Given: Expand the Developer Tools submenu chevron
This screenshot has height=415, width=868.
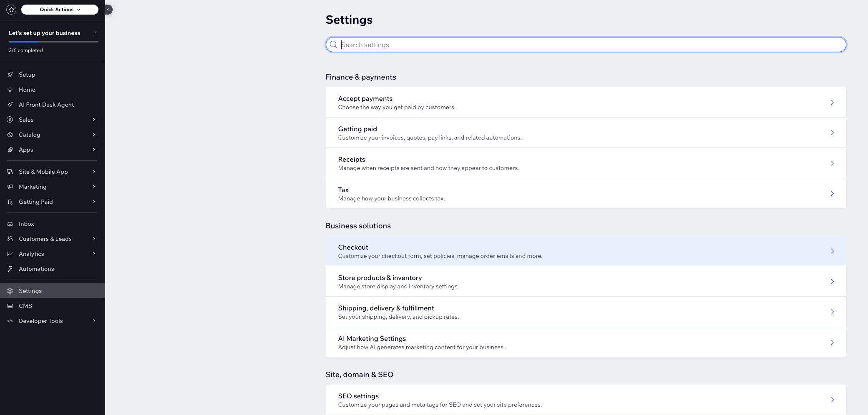Looking at the screenshot, I should (x=94, y=321).
